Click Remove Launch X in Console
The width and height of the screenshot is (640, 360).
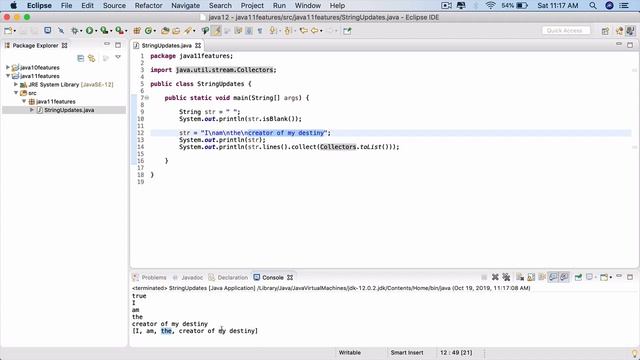click(495, 277)
